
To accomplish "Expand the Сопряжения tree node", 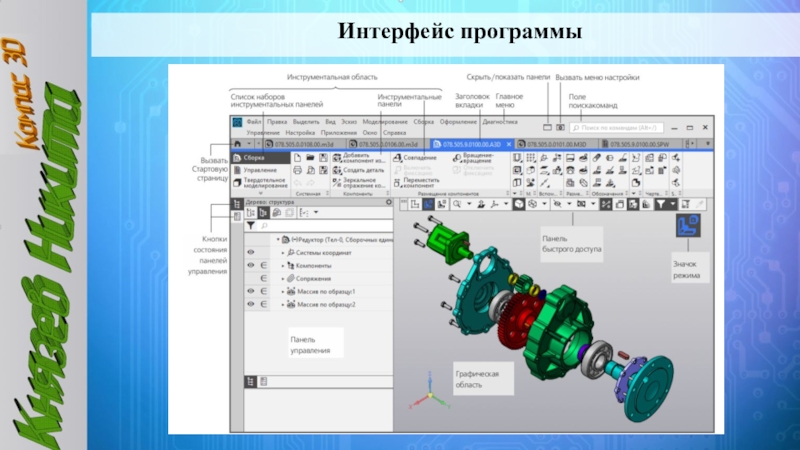I will (x=283, y=278).
